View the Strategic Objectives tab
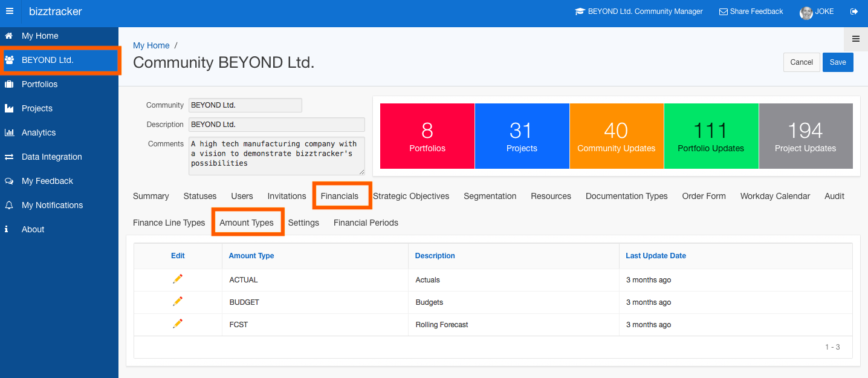This screenshot has height=378, width=868. 411,196
